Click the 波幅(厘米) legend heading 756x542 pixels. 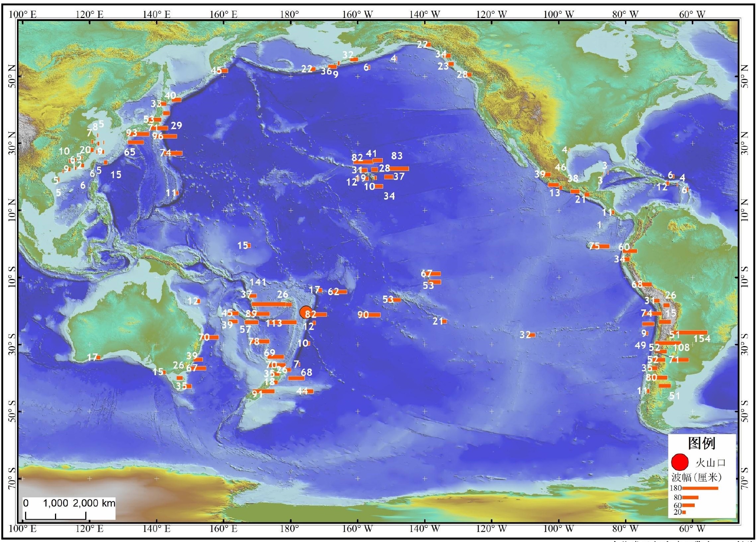click(696, 477)
